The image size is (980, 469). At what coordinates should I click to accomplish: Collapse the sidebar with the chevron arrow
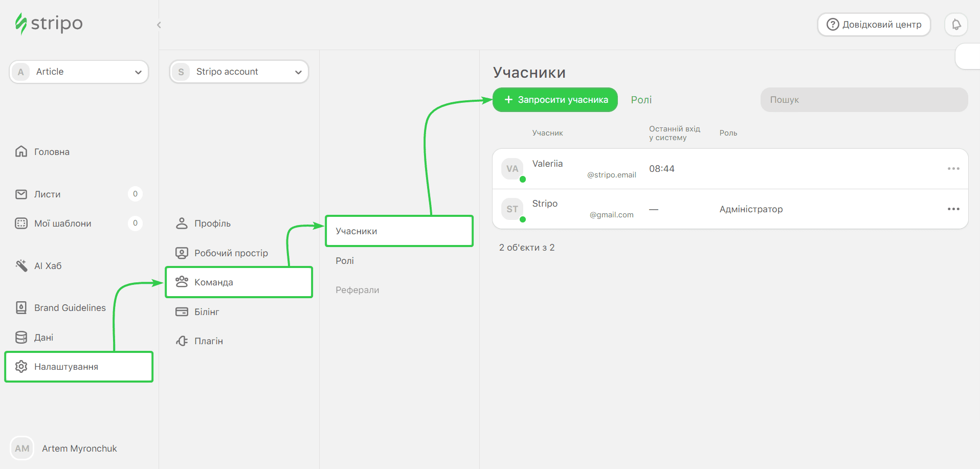click(159, 25)
